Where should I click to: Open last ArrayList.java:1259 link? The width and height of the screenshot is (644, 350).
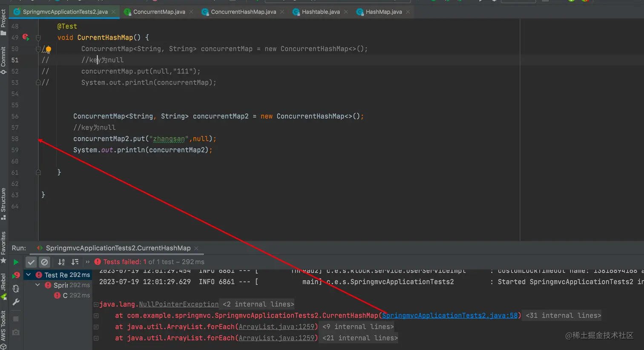276,338
